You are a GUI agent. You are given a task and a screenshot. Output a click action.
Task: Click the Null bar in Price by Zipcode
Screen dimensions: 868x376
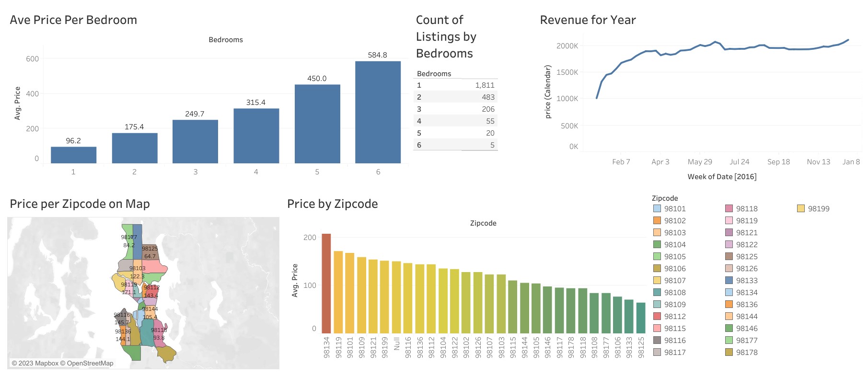click(x=396, y=297)
